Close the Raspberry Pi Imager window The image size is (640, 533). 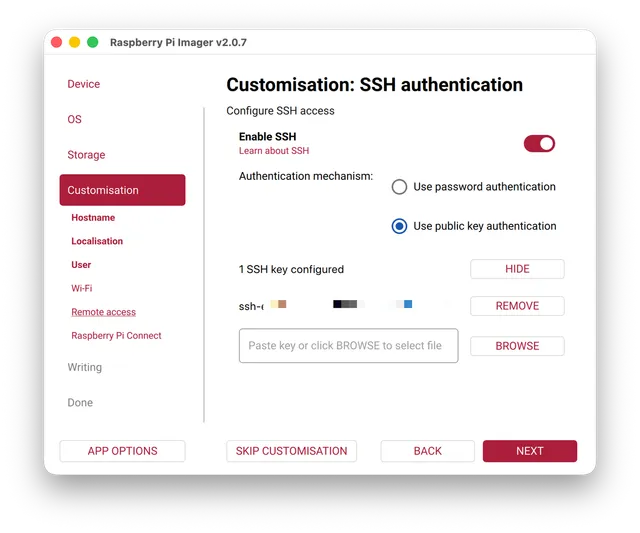(x=56, y=42)
